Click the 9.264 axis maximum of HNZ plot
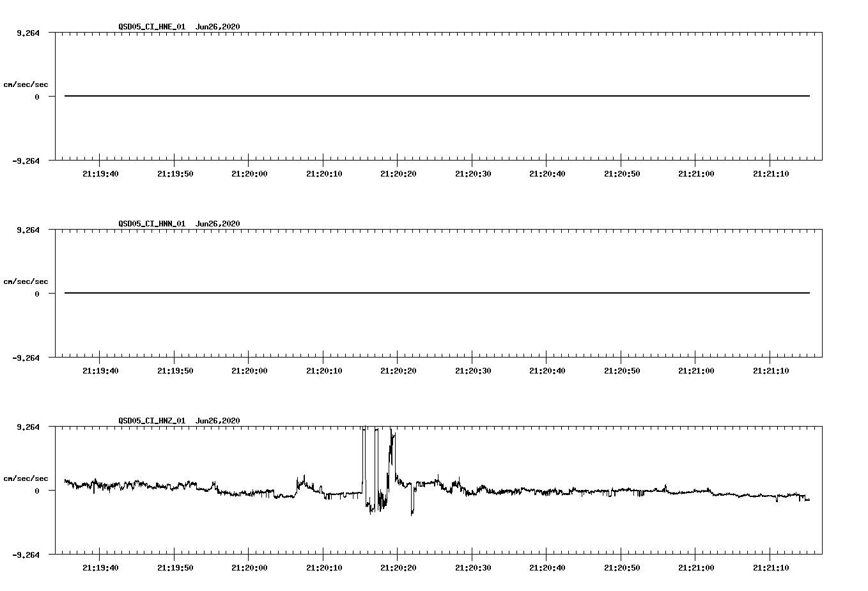Viewport: 868px width, 591px height. [x=27, y=427]
